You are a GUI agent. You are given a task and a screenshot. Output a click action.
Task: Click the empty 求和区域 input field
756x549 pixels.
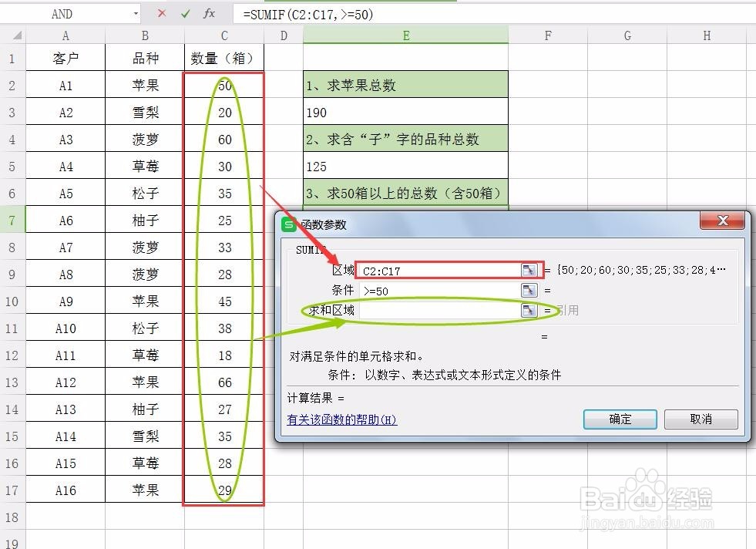coord(432,310)
